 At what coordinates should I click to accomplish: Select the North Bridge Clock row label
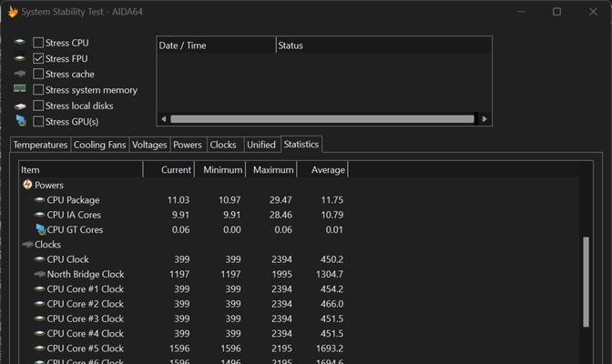(86, 274)
